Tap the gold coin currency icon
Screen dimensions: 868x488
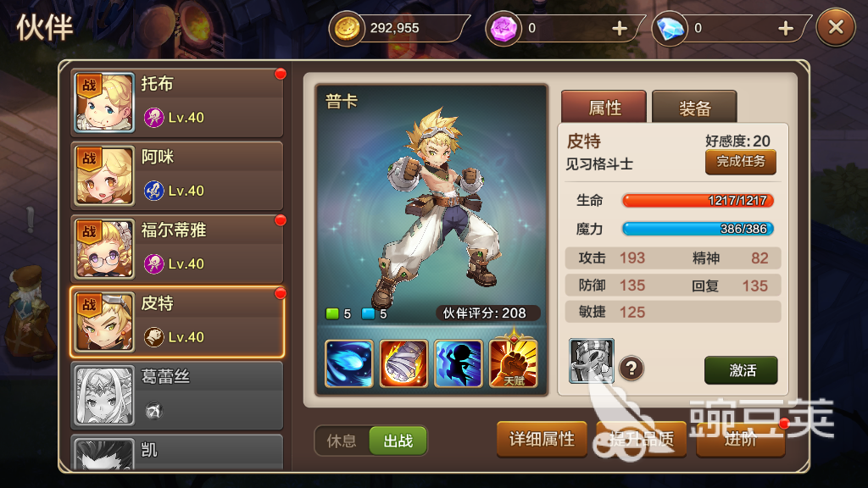click(x=347, y=28)
